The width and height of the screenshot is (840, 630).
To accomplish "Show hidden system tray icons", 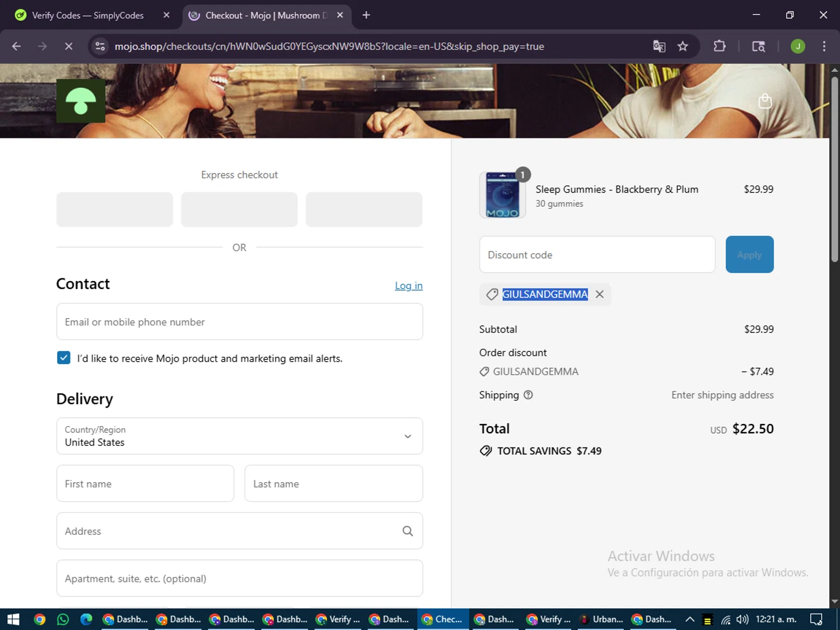I will pos(690,619).
